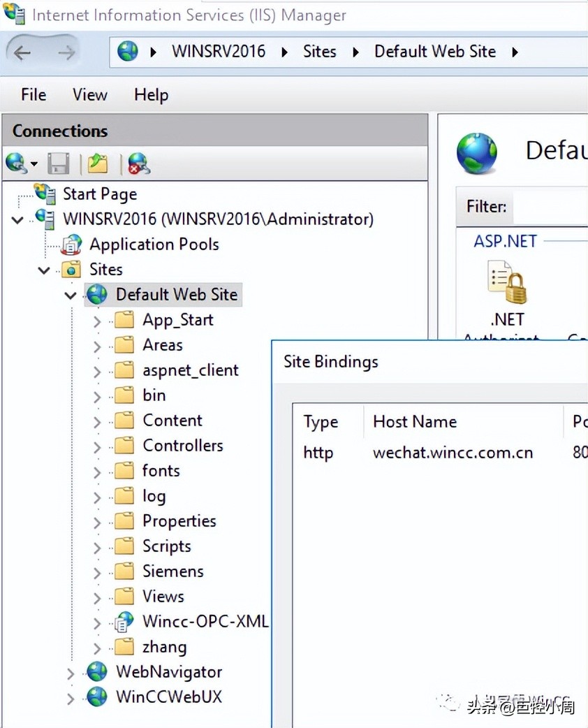Select the Application Pools node
The width and height of the screenshot is (588, 728).
(x=154, y=245)
